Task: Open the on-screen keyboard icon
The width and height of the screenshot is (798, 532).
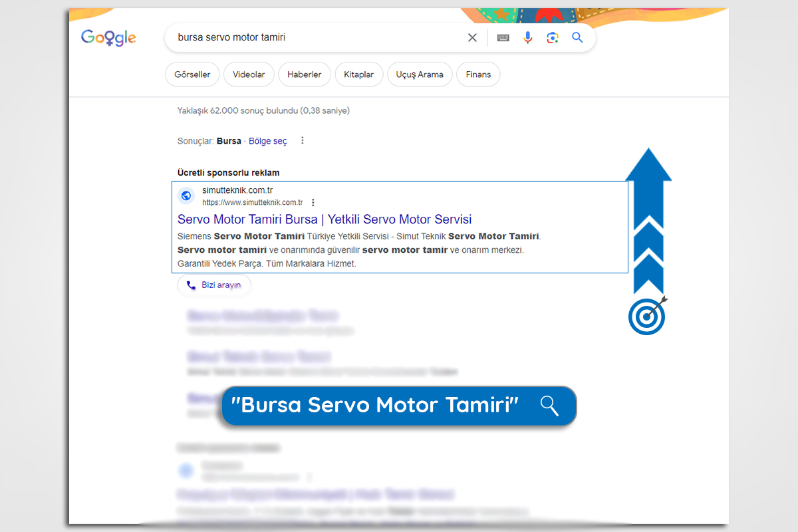Action: pyautogui.click(x=503, y=38)
